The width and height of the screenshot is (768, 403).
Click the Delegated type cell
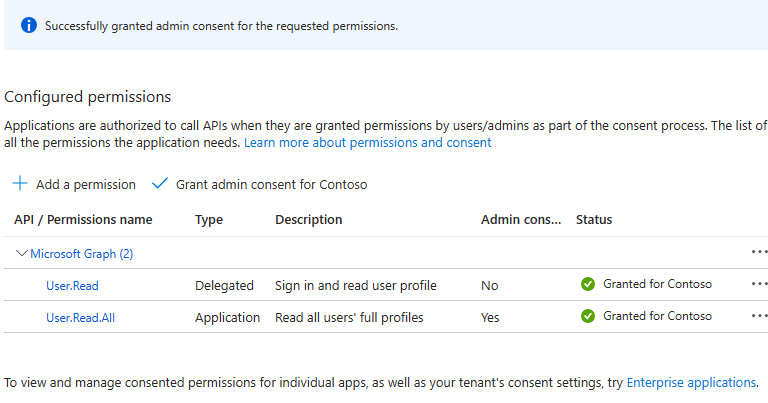[x=224, y=285]
